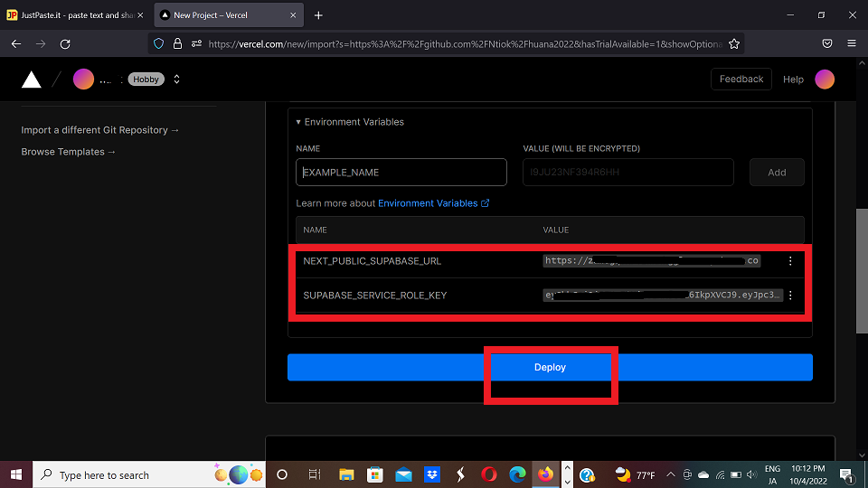
Task: Show hidden system tray icons
Action: click(670, 474)
